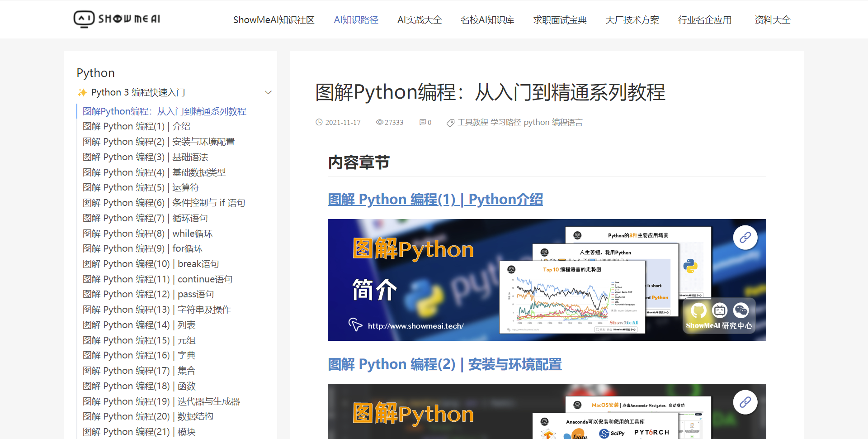Screen dimensions: 868x439
Task: Click the sparkle icon beside Python 3 编程快速入门
Action: click(x=82, y=92)
